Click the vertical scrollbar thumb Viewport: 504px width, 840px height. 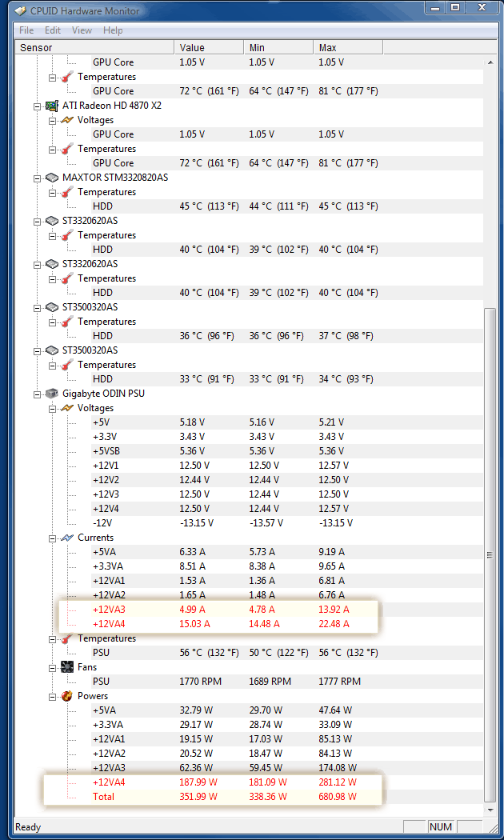pos(490,554)
